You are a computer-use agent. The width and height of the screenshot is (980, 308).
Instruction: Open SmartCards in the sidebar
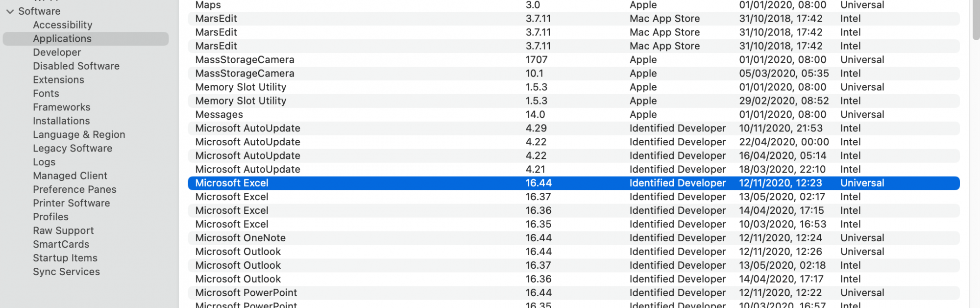[x=61, y=245]
